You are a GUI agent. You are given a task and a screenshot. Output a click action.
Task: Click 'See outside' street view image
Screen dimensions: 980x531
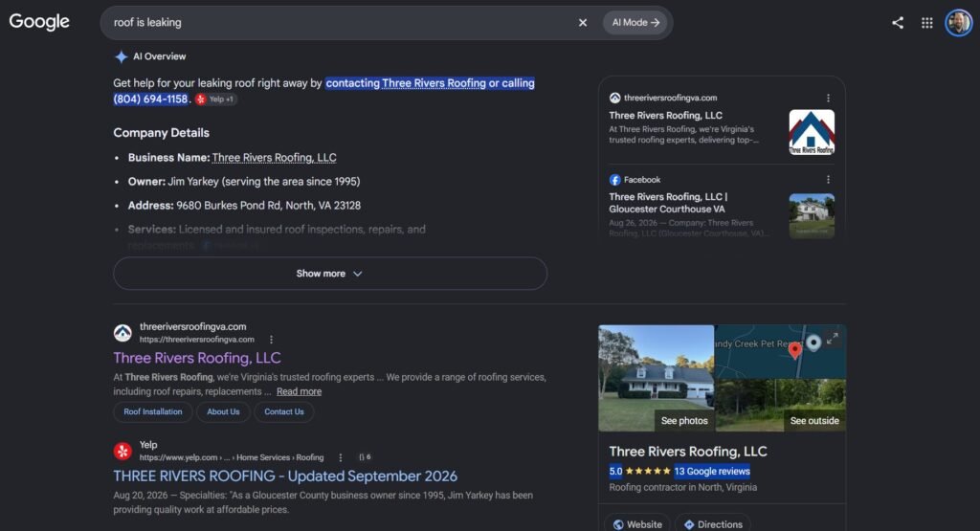[x=781, y=406]
